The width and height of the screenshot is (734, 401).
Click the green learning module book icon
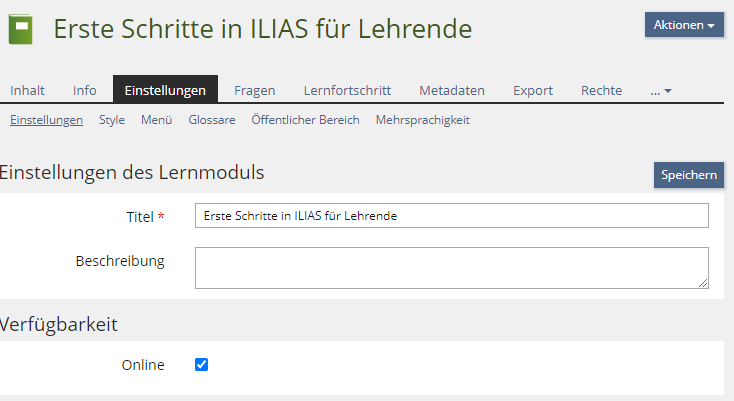(20, 29)
